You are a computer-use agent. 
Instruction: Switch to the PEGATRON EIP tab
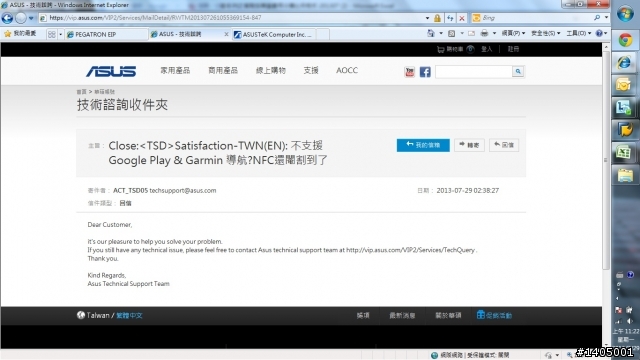[106, 34]
